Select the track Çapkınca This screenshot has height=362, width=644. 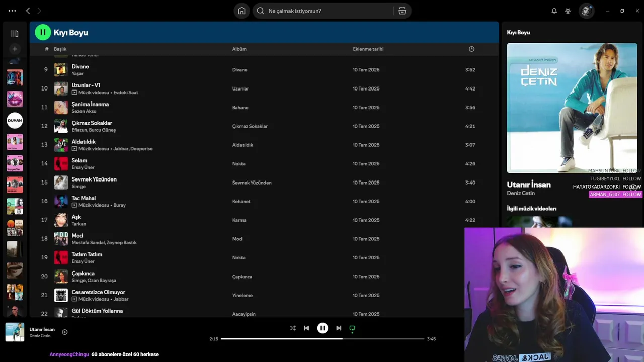coord(83,273)
